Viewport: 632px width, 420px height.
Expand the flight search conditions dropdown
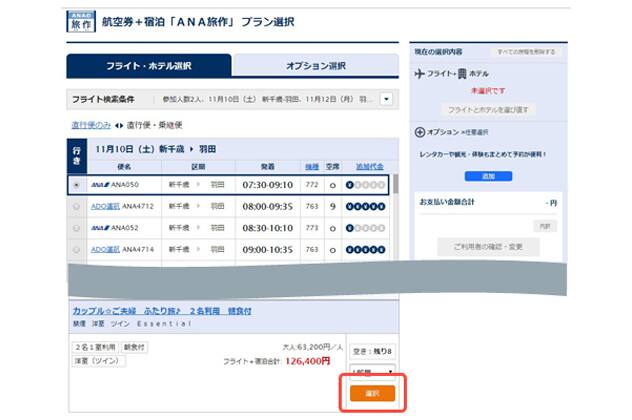tap(387, 100)
